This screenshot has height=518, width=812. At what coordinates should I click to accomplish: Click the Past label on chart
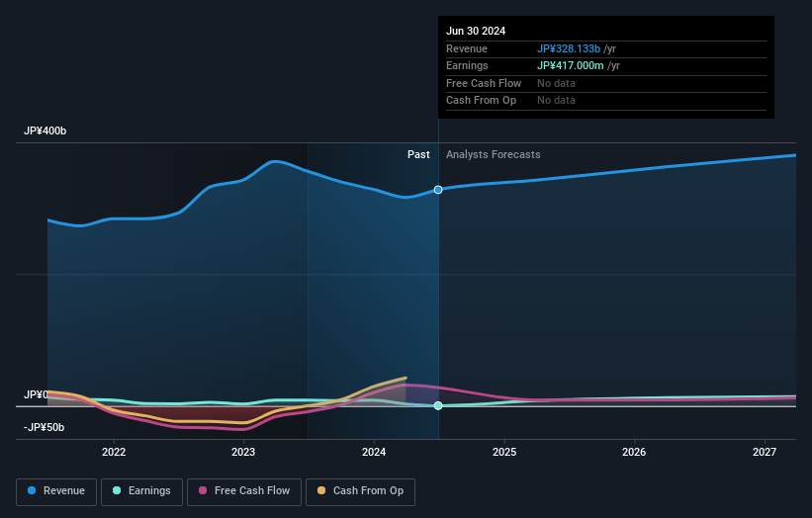coord(418,155)
